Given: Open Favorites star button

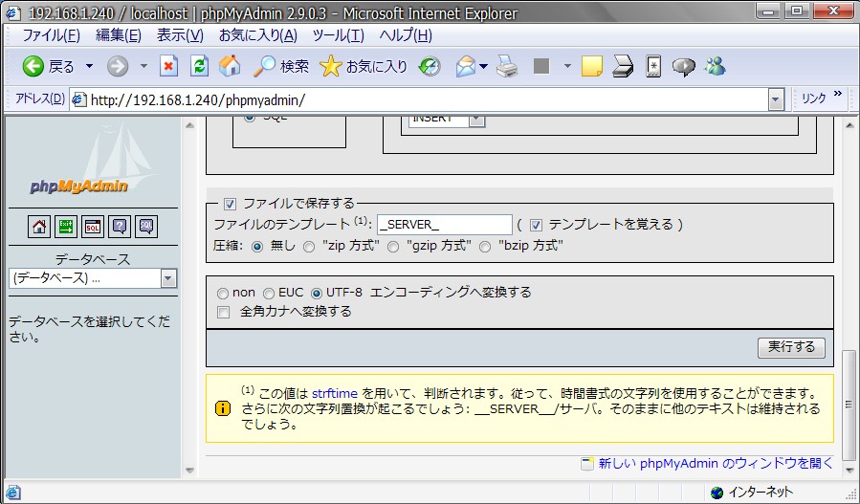Looking at the screenshot, I should click(x=364, y=66).
